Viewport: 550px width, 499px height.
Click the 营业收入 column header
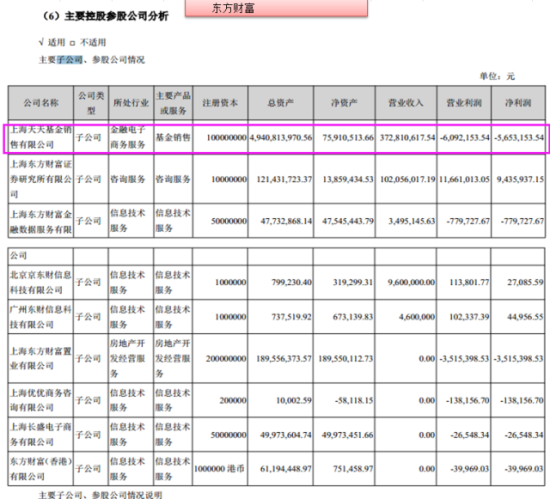(406, 103)
